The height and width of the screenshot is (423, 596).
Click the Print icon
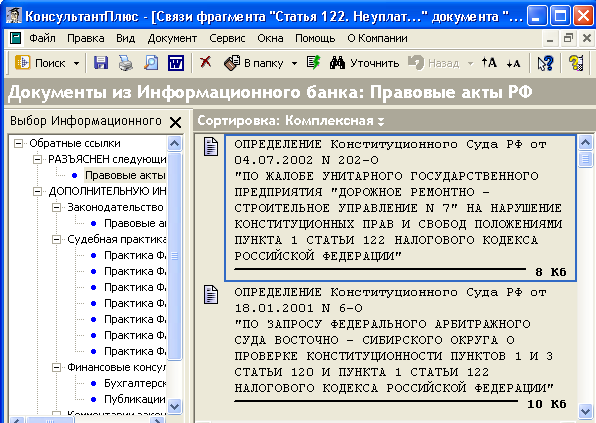[126, 63]
